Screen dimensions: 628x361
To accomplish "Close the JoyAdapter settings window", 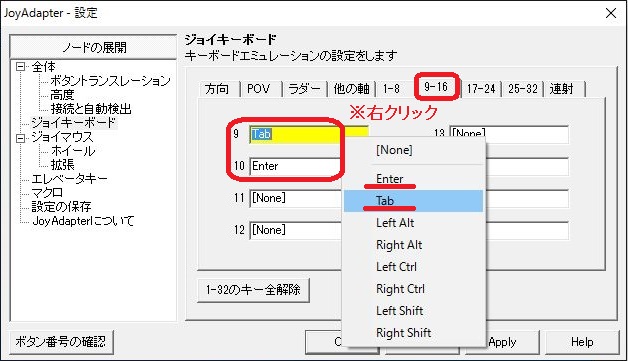I will [611, 13].
